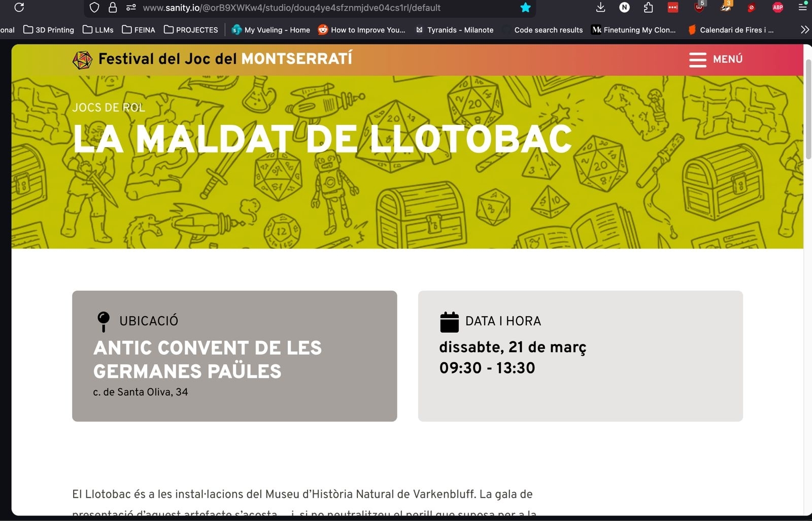Expand the bookmarks overflow chevron

(804, 30)
